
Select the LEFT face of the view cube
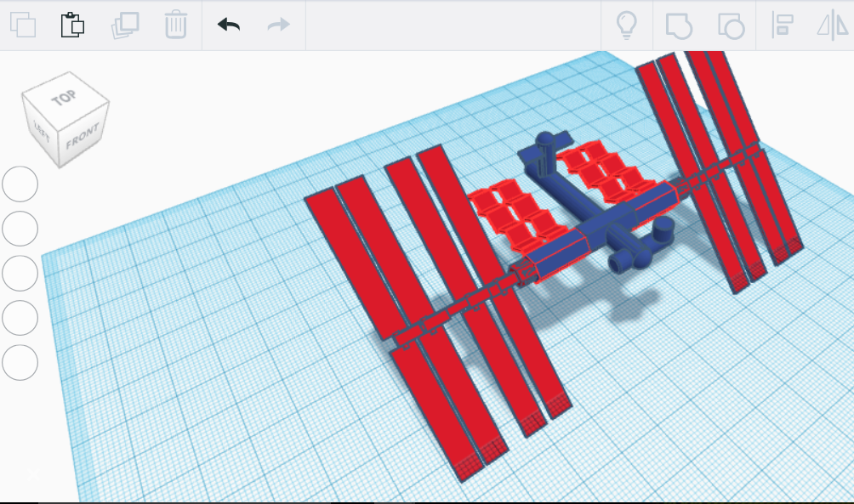(x=42, y=130)
